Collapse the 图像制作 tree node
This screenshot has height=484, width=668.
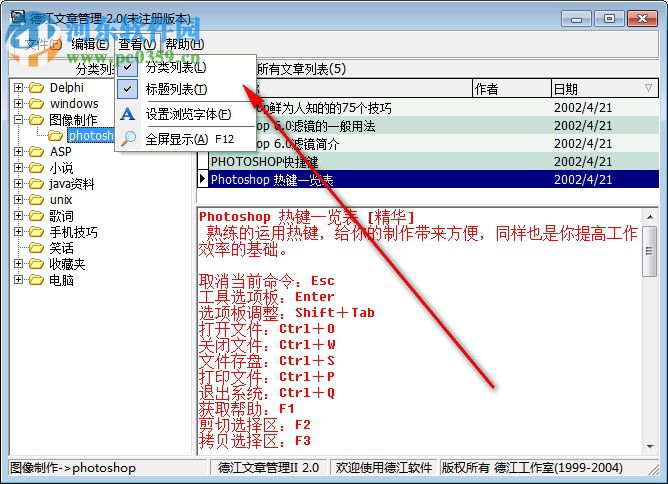(x=18, y=120)
